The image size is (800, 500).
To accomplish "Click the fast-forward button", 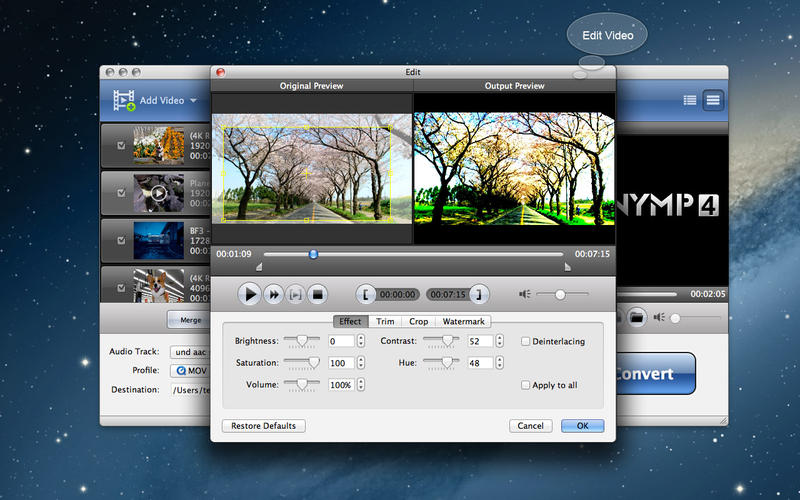I will [x=273, y=294].
